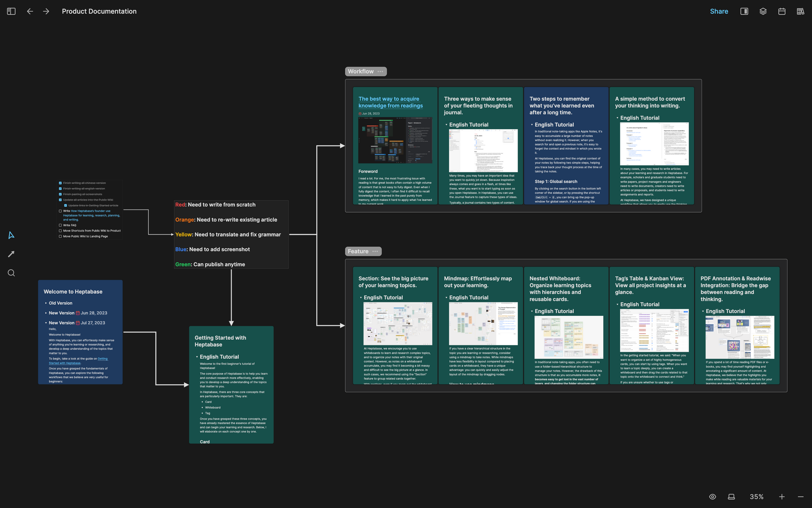
Task: Check Move Public Wiki to Landing Page
Action: 60,236
